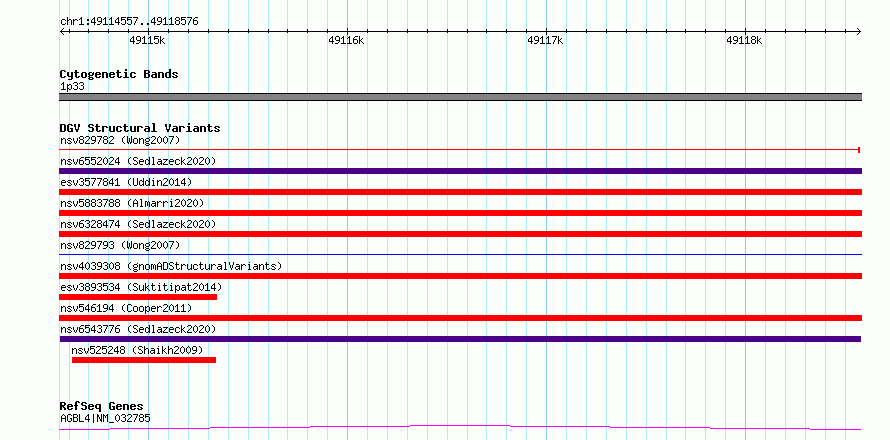Open variant nsv546194 (Cooper2011) label
The width and height of the screenshot is (890, 440).
(126, 308)
